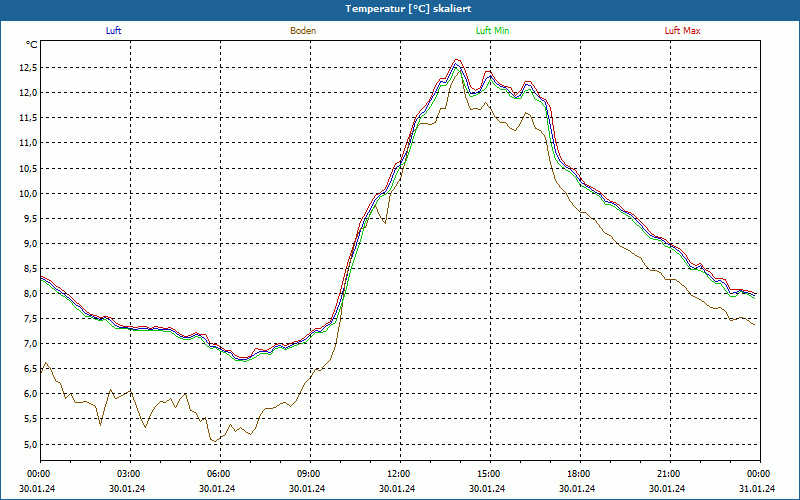
Task: Click the 11,5 y-axis value
Action: pyautogui.click(x=28, y=118)
